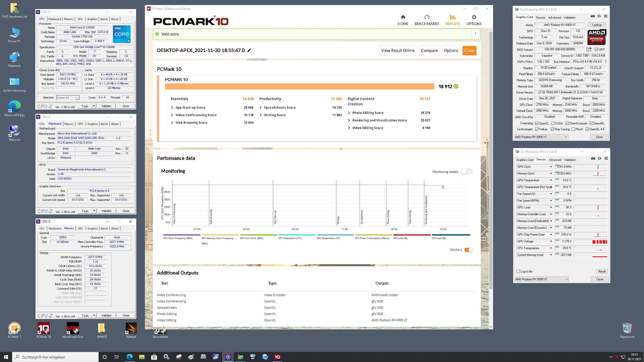Click the refresh icon in upper GPU-Z window
This screenshot has height=362, width=644.
pos(599,16)
